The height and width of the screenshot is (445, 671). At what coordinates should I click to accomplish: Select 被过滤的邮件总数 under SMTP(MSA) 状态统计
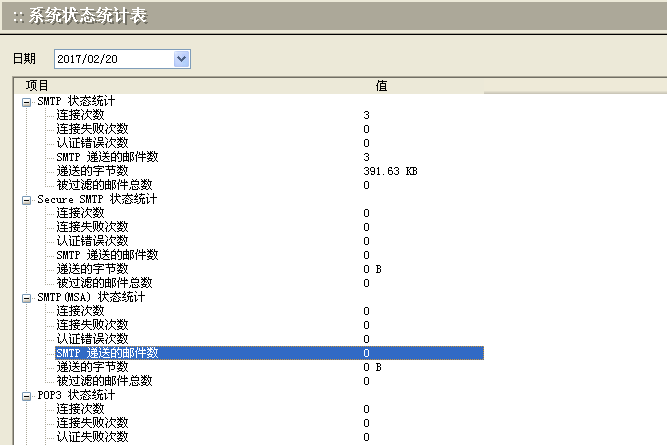104,381
